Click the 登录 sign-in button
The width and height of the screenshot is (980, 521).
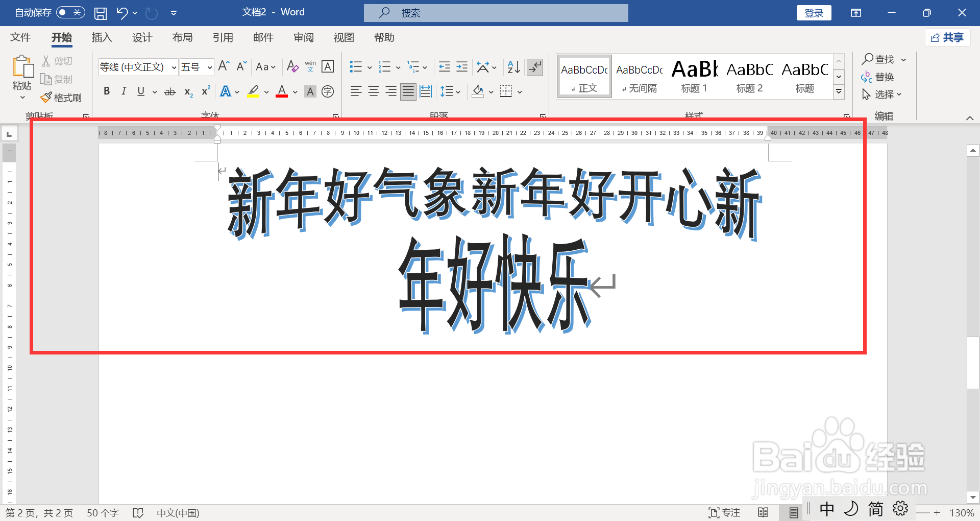pyautogui.click(x=814, y=13)
